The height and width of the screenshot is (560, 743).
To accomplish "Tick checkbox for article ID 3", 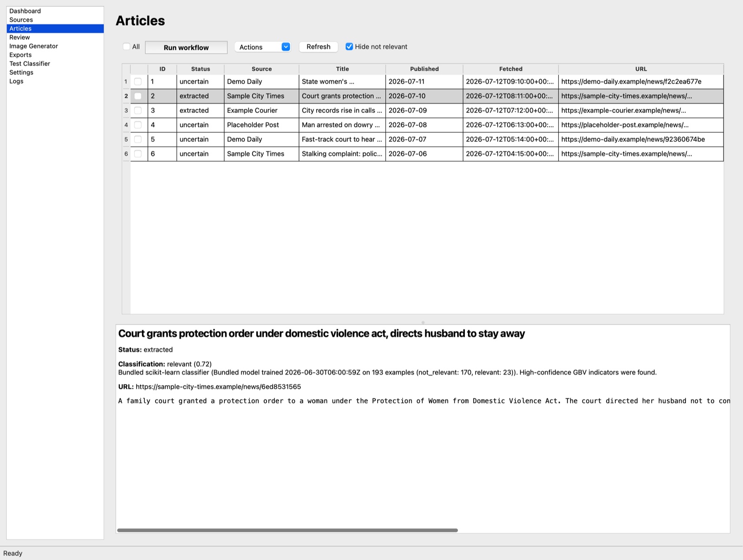I will 138,111.
